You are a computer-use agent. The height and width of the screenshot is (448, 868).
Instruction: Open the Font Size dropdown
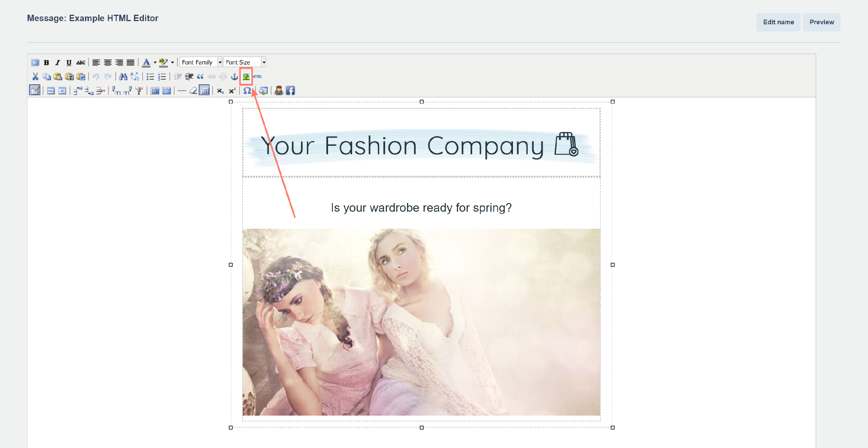point(264,62)
